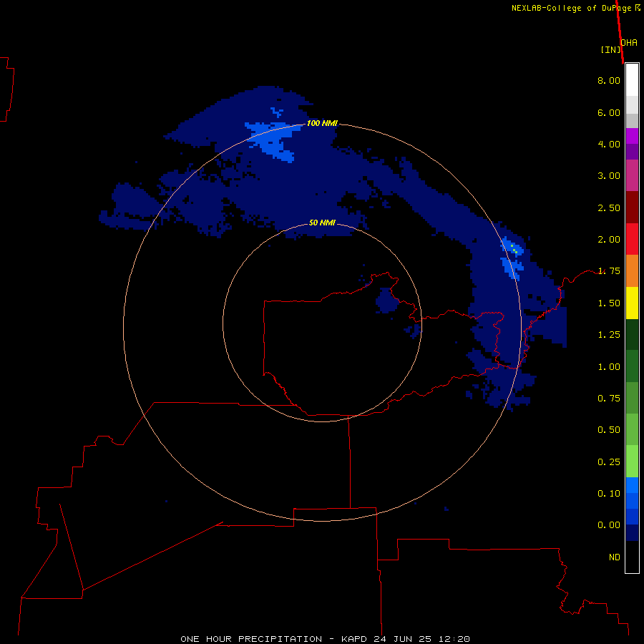Select the 0.25 scale label
This screenshot has width=644, height=644.
[x=609, y=462]
